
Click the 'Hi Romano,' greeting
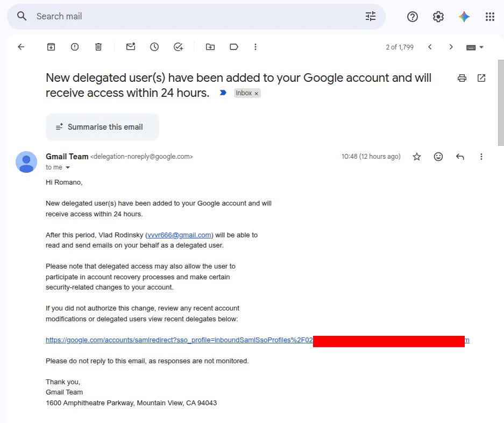64,182
